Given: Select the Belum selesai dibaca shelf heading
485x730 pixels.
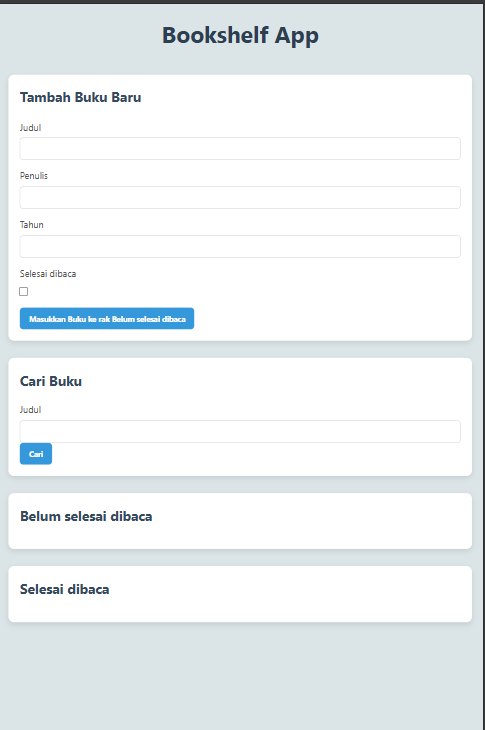Looking at the screenshot, I should click(x=86, y=516).
